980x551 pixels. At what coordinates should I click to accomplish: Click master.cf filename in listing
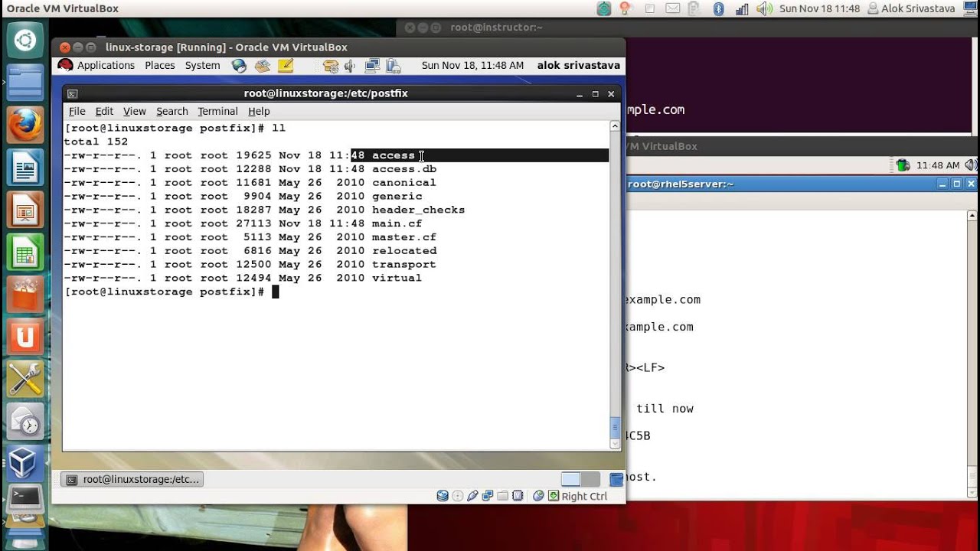(403, 237)
